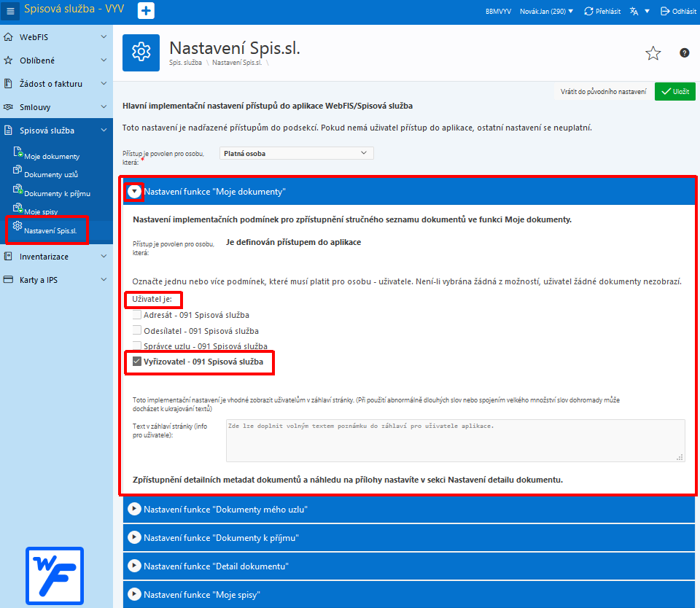Check the Adresát - 091 Spisová služba box
The width and height of the screenshot is (700, 608).
pyautogui.click(x=137, y=315)
